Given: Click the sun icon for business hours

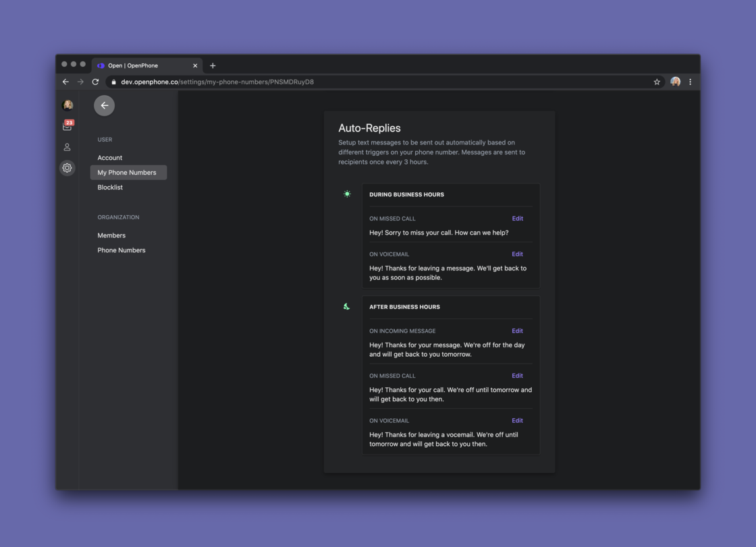Looking at the screenshot, I should [347, 194].
